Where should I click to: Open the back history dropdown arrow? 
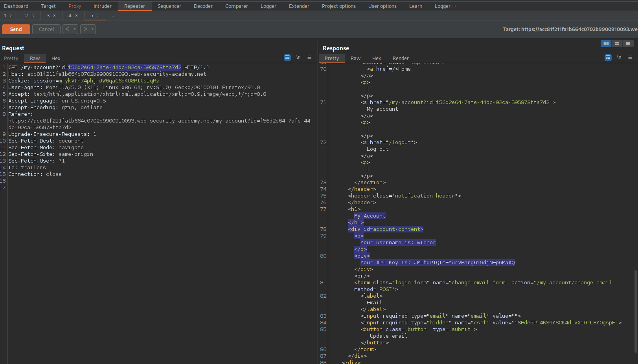75,29
